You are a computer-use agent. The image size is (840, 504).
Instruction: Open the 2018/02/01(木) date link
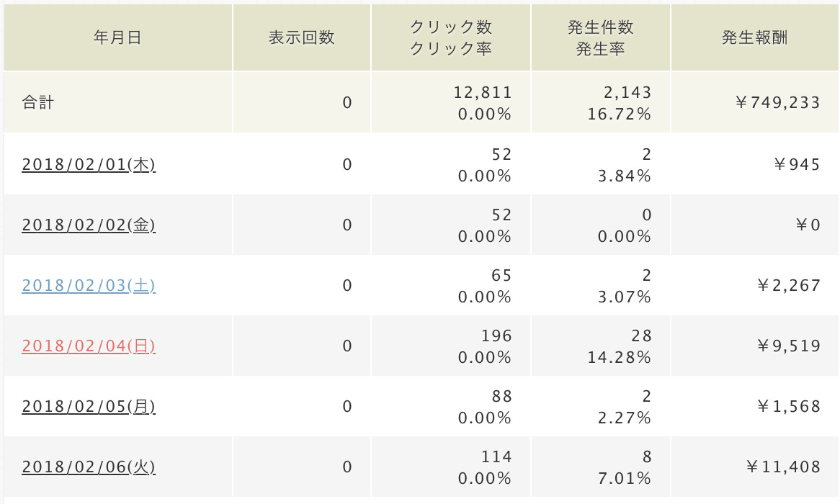pos(89,164)
